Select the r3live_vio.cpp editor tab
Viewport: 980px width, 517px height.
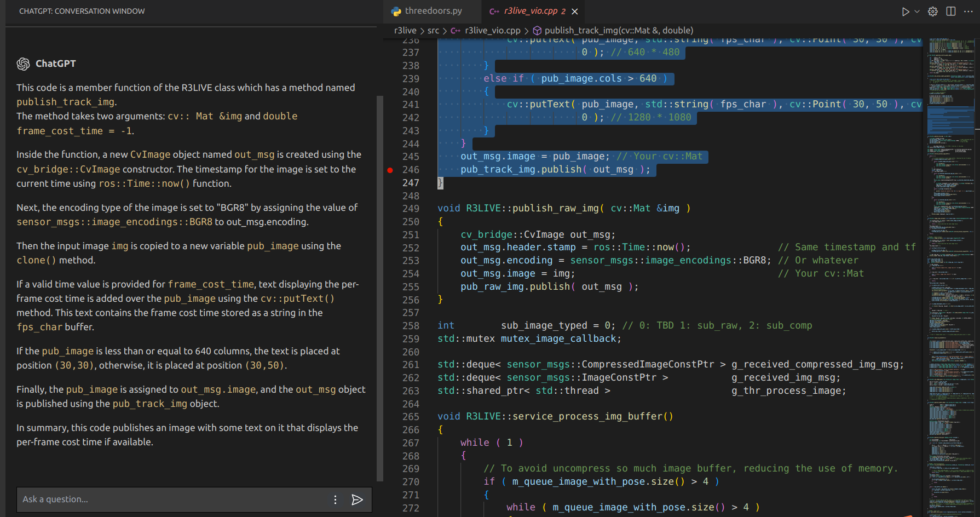tap(529, 11)
